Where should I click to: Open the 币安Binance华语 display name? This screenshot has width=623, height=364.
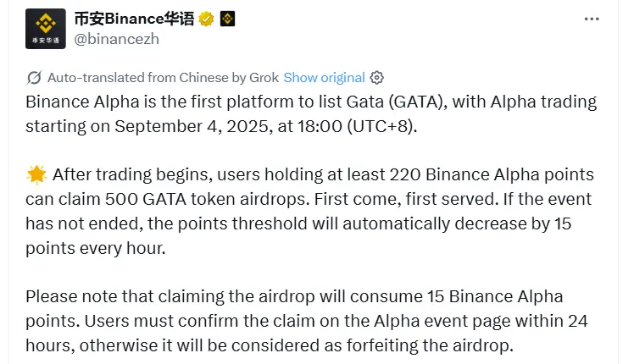[x=135, y=19]
